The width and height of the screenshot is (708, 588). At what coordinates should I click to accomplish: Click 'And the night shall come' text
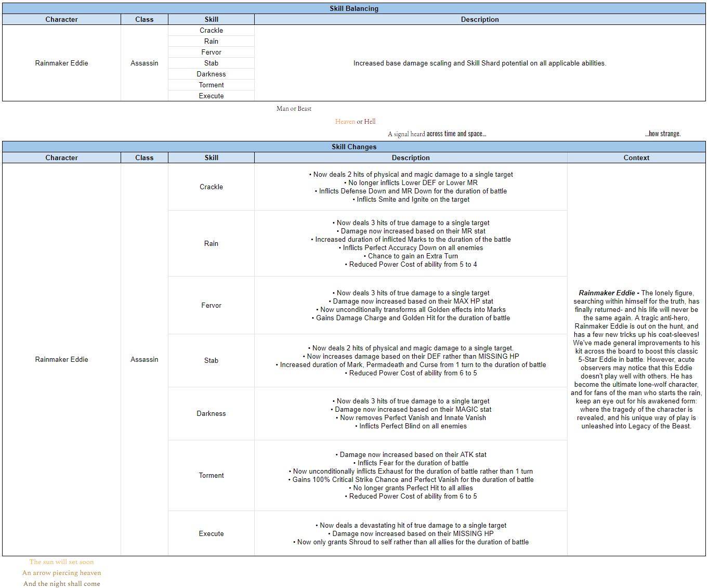[x=61, y=584]
